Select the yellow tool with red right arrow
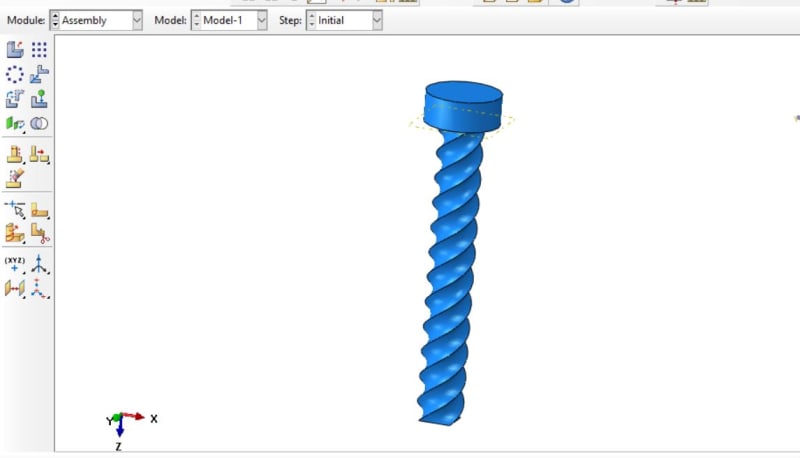800x458 pixels. pos(39,154)
